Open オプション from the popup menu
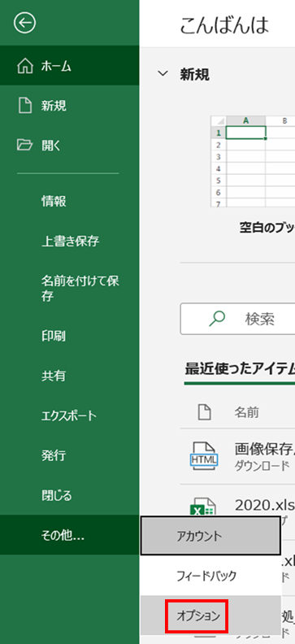The image size is (295, 644). click(210, 616)
